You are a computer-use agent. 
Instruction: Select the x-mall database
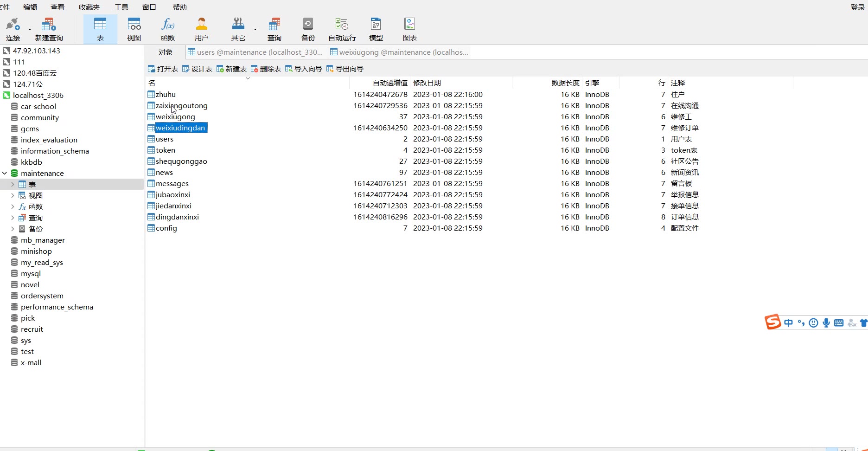pos(31,362)
